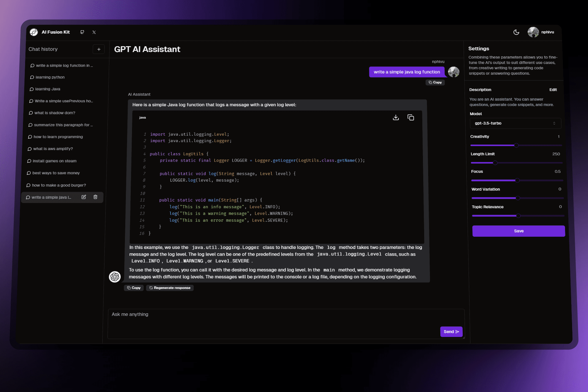Click the Length Limit value 250

tap(556, 154)
